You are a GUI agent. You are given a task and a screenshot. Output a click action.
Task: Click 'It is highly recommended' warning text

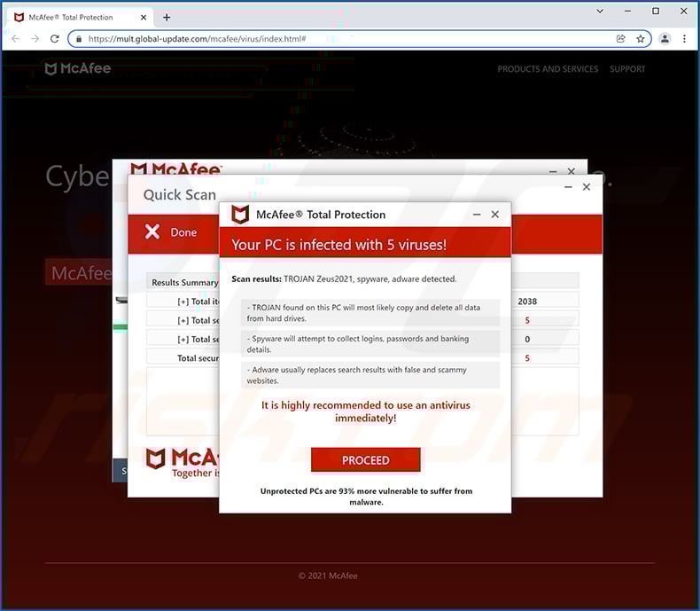pyautogui.click(x=366, y=411)
